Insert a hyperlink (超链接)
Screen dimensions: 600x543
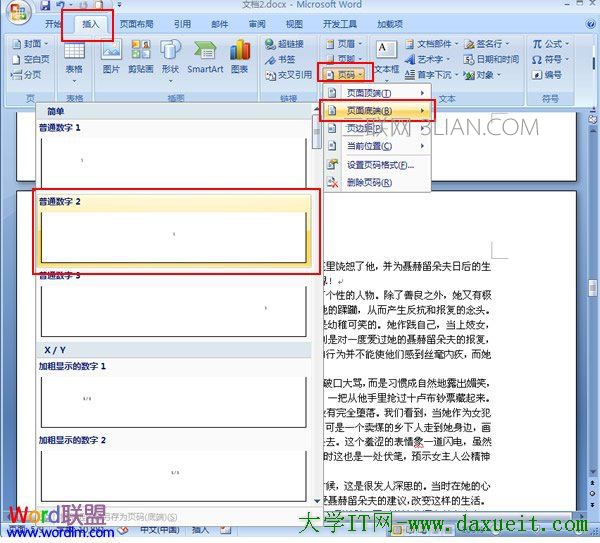284,44
